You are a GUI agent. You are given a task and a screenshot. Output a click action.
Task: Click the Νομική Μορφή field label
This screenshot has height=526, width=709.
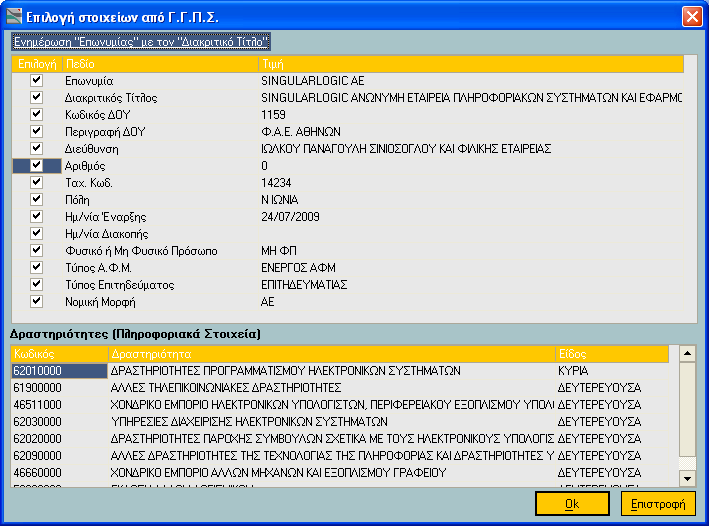pyautogui.click(x=100, y=302)
